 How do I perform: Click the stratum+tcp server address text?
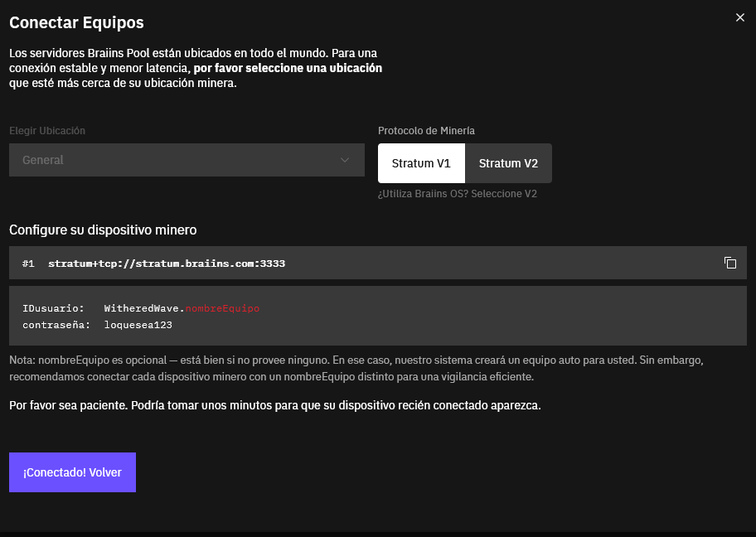pyautogui.click(x=167, y=264)
